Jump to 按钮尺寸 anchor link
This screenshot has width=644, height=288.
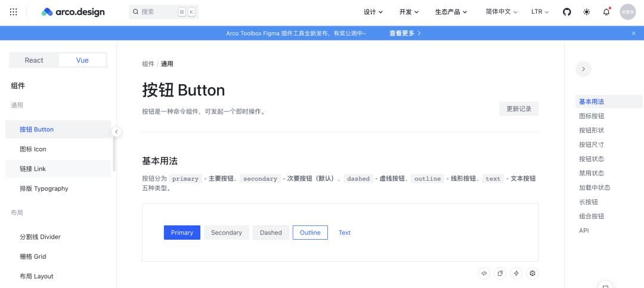(x=592, y=145)
